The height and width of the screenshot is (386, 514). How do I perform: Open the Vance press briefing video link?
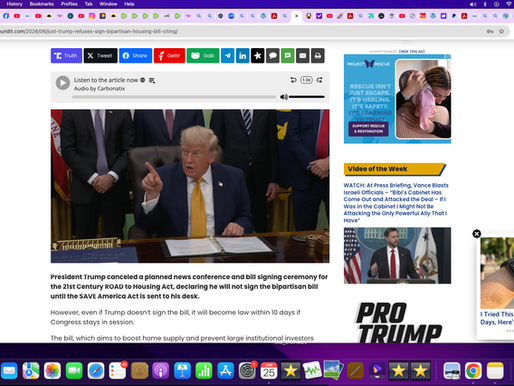click(396, 203)
